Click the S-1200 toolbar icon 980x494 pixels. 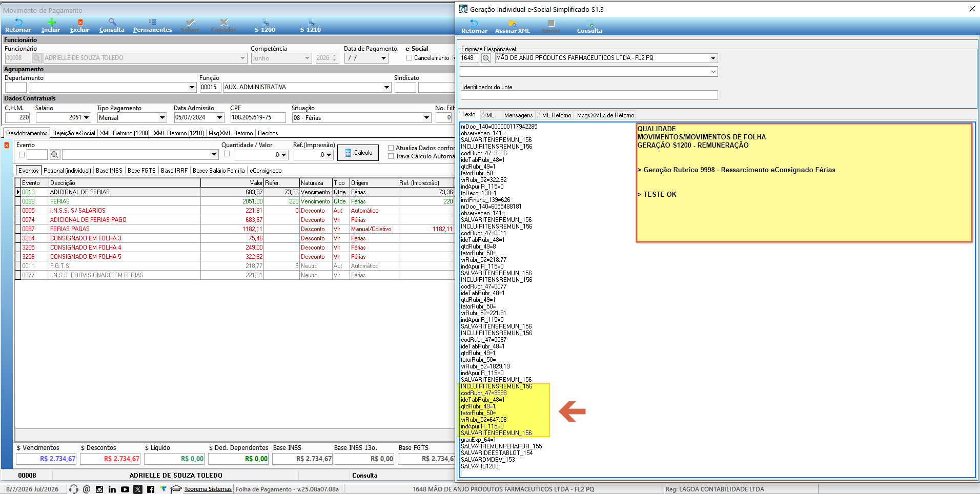pyautogui.click(x=266, y=22)
